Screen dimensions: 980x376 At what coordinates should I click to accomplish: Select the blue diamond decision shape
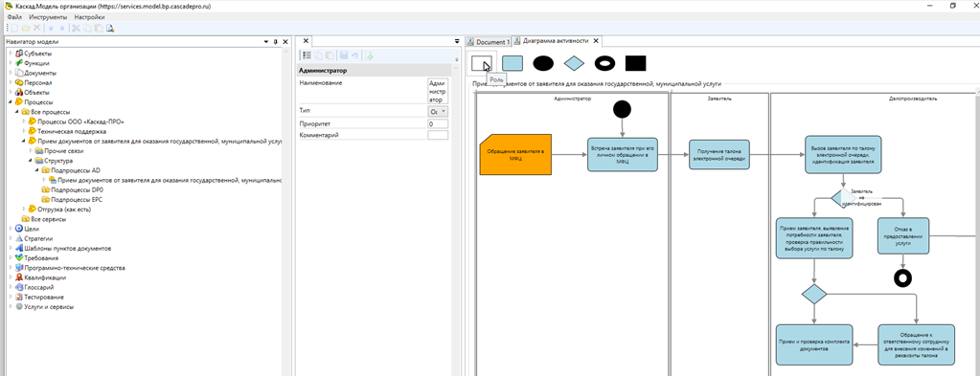(574, 62)
